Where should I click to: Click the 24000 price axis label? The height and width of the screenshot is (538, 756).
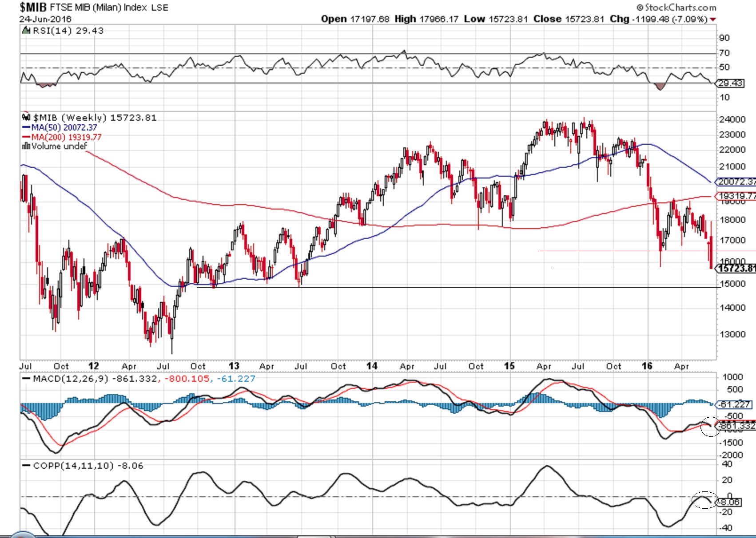tap(732, 119)
